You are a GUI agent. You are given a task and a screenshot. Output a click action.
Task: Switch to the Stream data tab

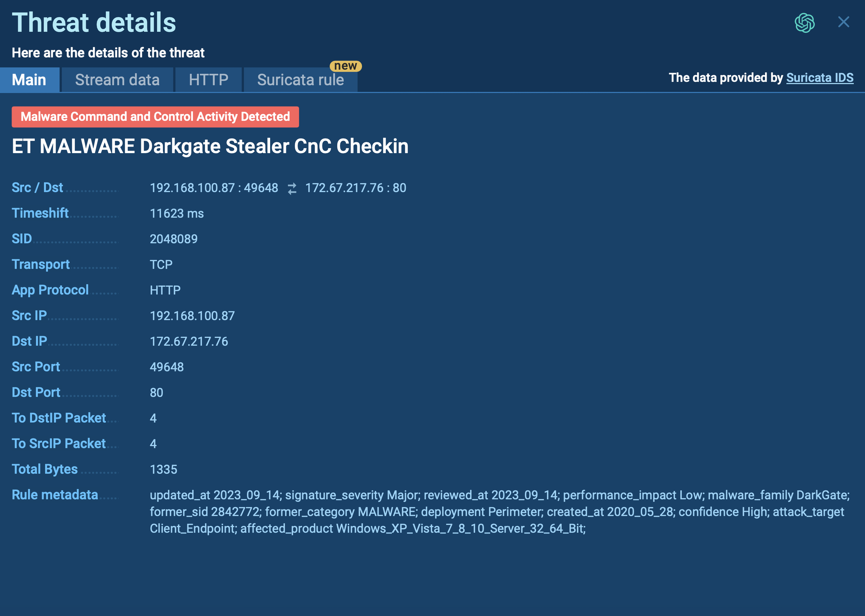[x=117, y=80]
